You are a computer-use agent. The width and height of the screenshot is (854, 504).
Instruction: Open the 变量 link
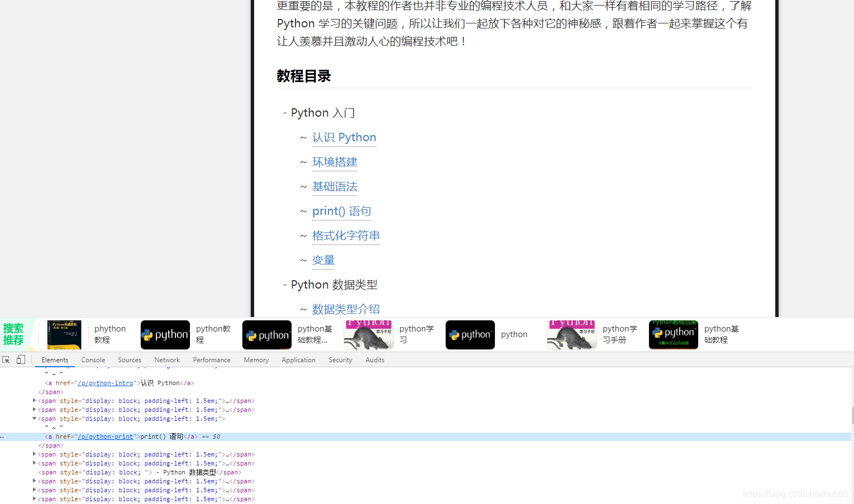click(x=323, y=260)
